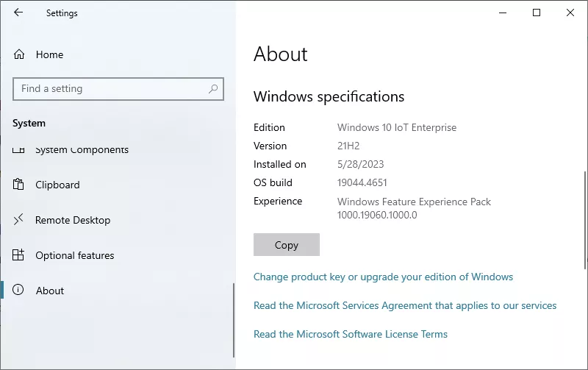Viewport: 588px width, 370px height.
Task: Click the Clipboard icon in sidebar
Action: click(18, 184)
